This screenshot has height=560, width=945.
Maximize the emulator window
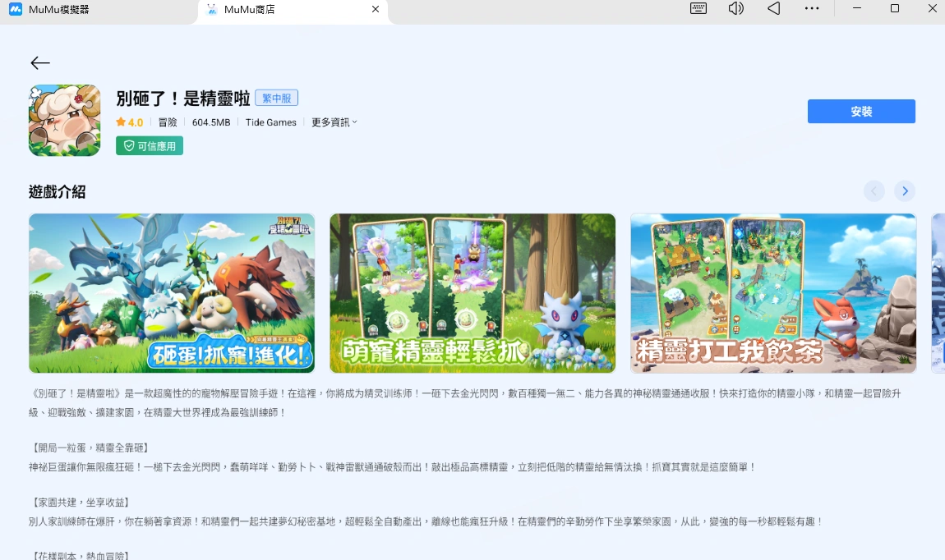tap(895, 8)
